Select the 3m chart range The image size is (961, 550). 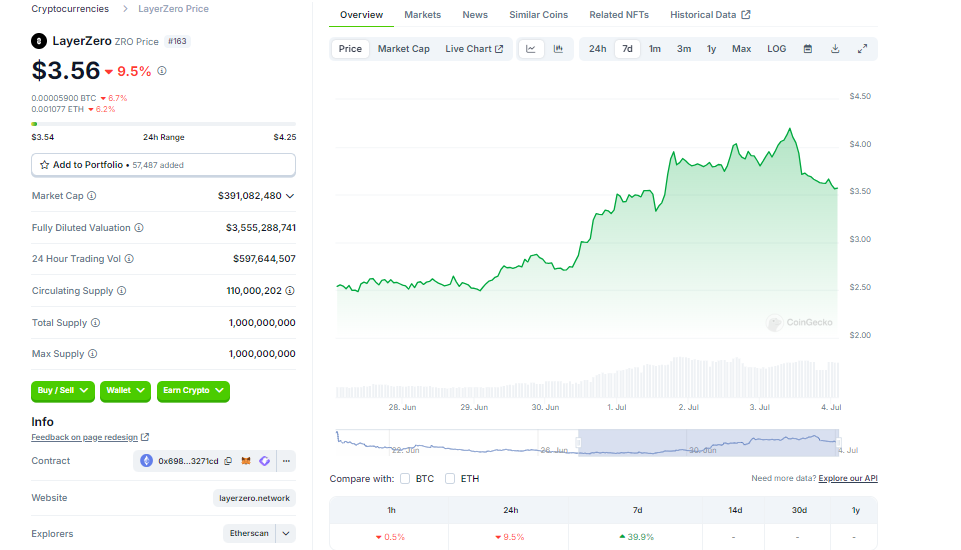click(x=684, y=49)
